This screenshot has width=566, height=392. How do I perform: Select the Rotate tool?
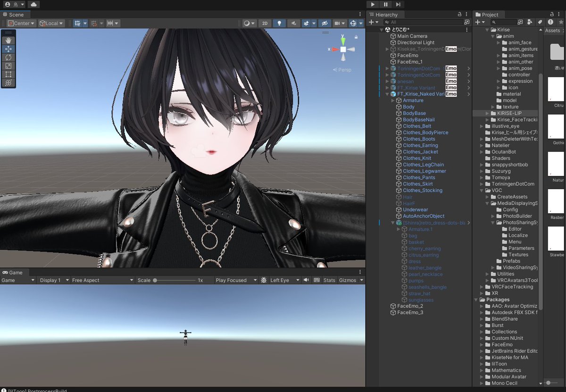point(8,57)
